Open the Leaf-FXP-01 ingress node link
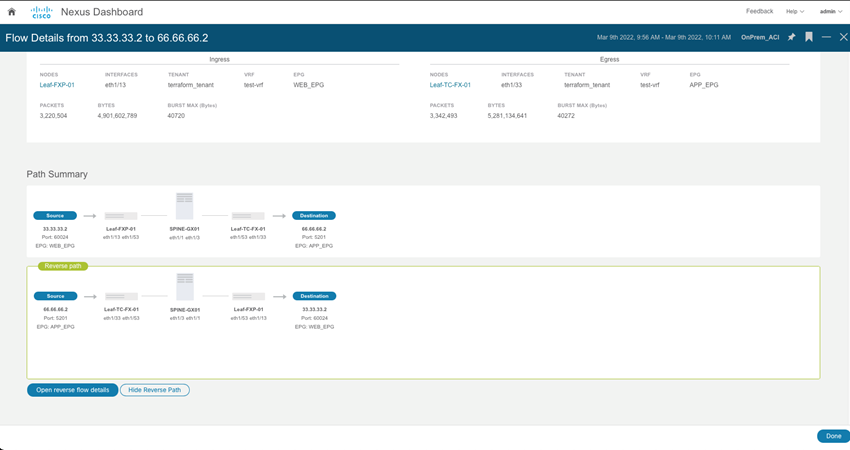 pos(57,85)
